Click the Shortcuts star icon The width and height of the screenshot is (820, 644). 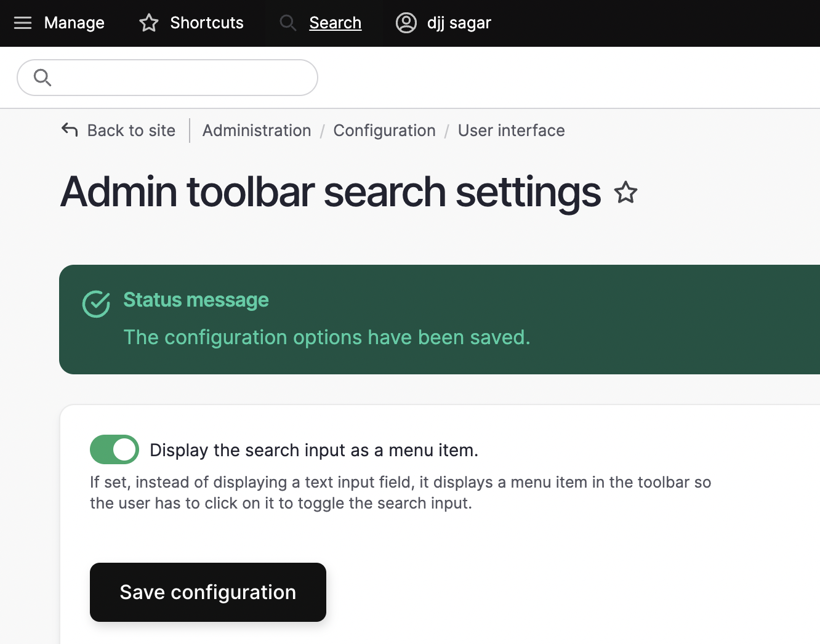148,22
